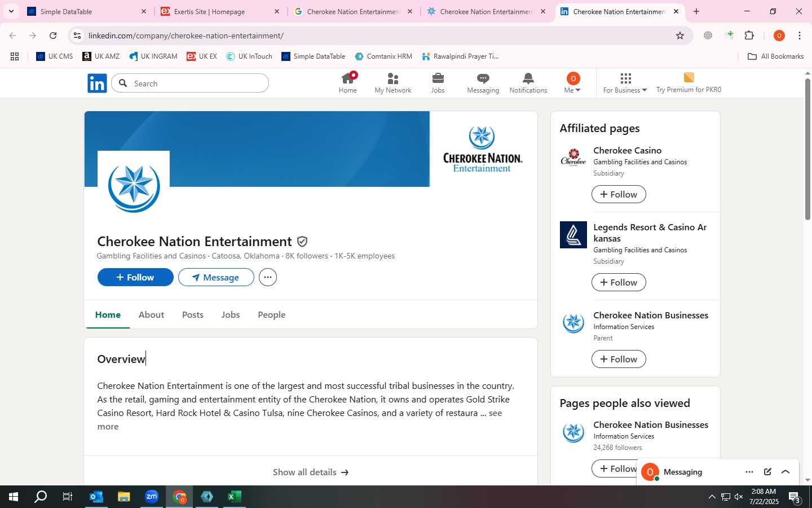Image resolution: width=812 pixels, height=508 pixels.
Task: Open the Extensions puzzle icon
Action: click(x=749, y=36)
